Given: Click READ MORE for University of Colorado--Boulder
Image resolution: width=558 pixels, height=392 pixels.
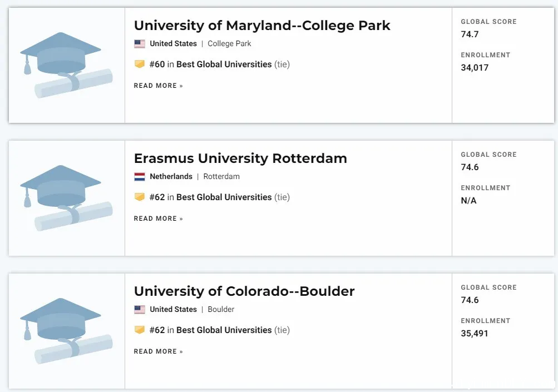Looking at the screenshot, I should pos(159,351).
